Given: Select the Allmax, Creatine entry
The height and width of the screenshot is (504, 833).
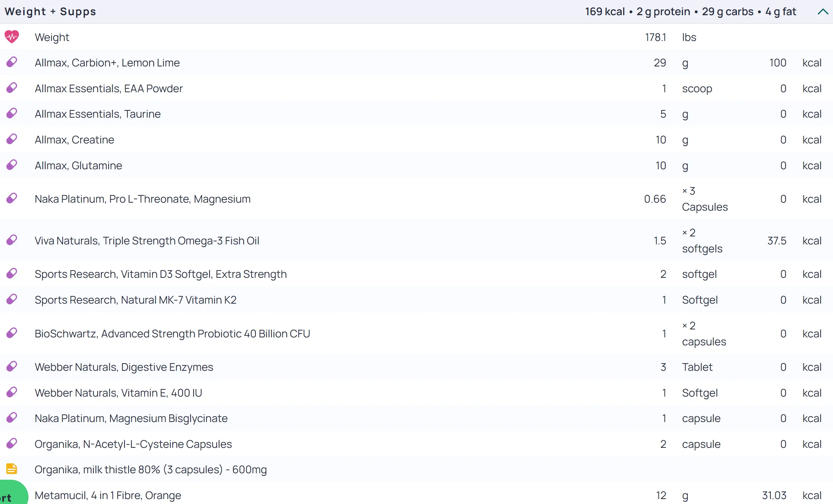Looking at the screenshot, I should (74, 140).
